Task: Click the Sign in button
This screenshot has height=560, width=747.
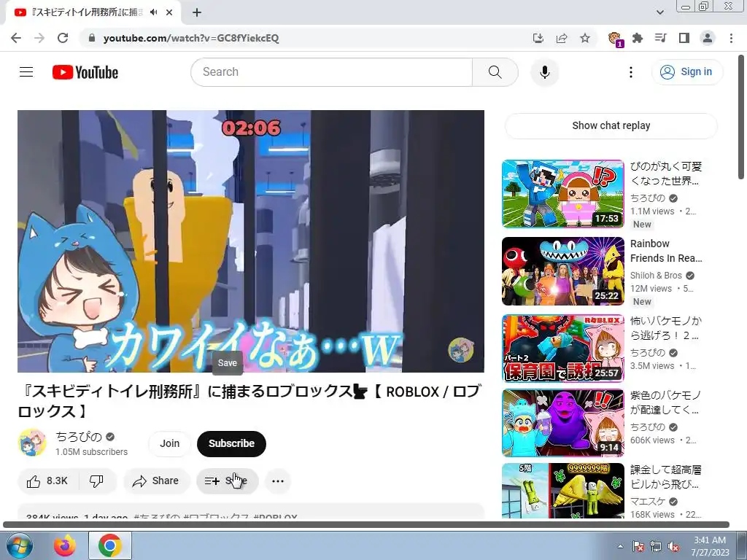Action: (687, 72)
